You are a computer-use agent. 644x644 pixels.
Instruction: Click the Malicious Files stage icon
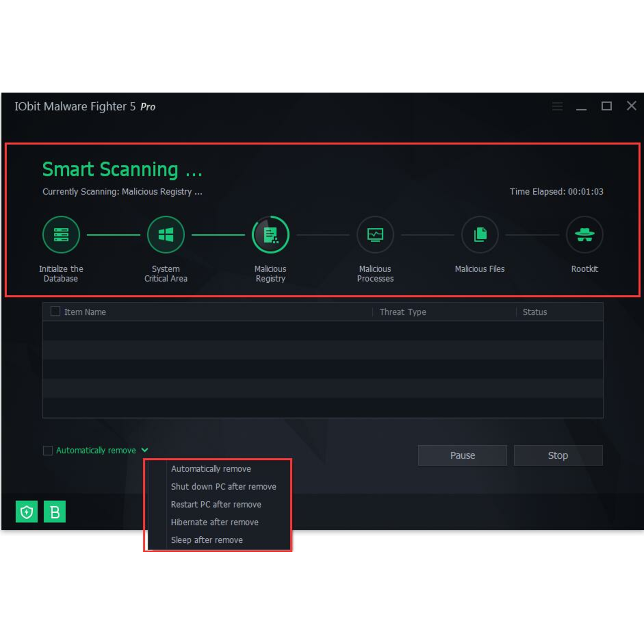pos(480,234)
